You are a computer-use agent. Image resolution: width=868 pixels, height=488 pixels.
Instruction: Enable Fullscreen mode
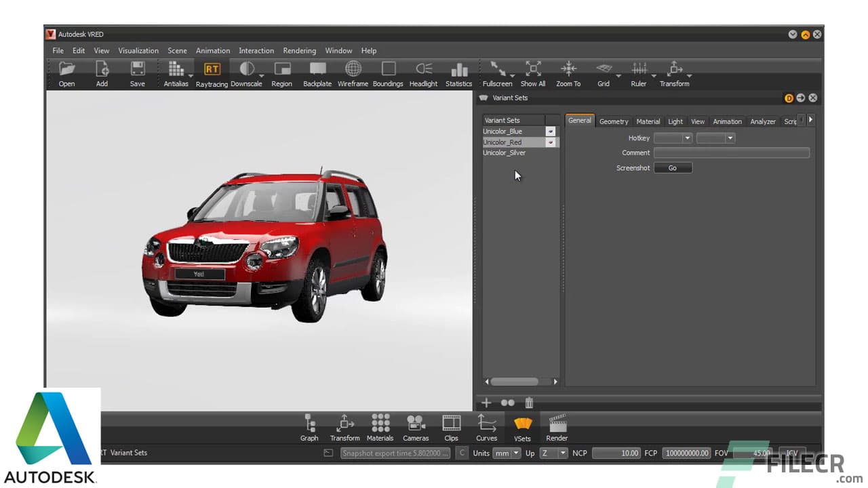point(497,69)
